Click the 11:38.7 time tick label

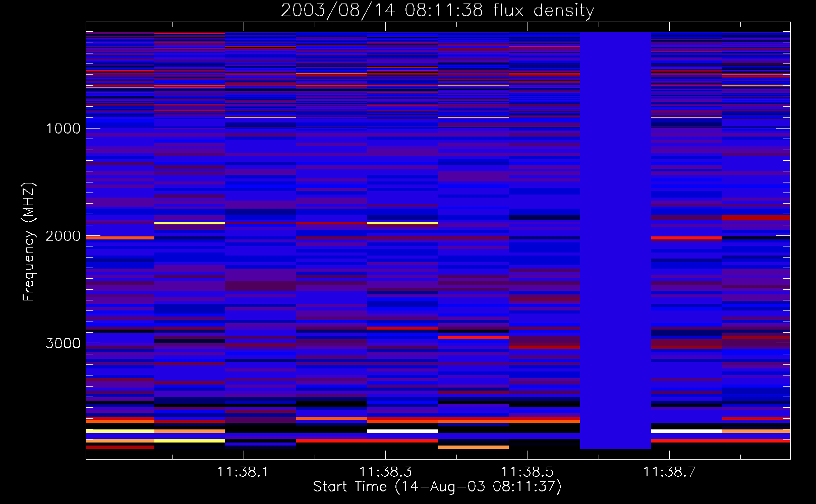pyautogui.click(x=669, y=472)
